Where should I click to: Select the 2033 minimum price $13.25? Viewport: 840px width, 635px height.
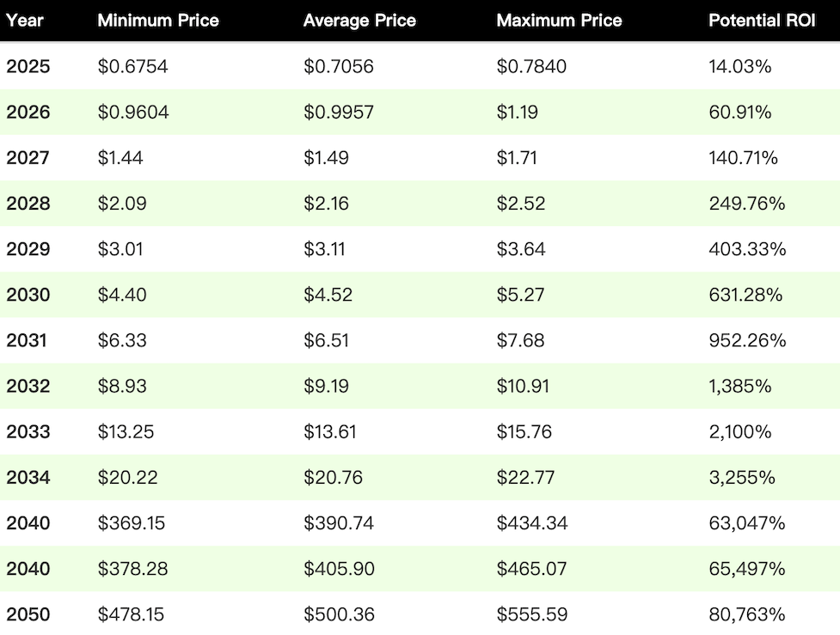[x=126, y=431]
